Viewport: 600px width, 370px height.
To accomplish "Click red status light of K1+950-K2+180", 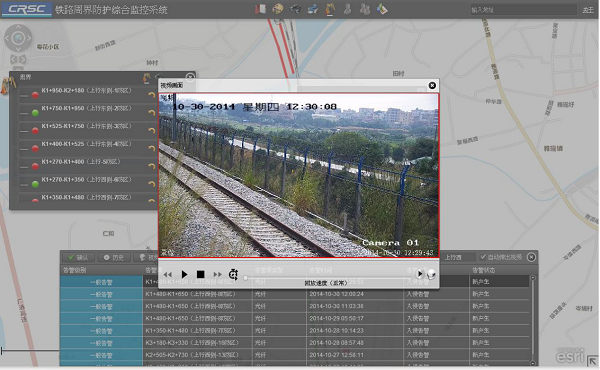I will point(35,95).
